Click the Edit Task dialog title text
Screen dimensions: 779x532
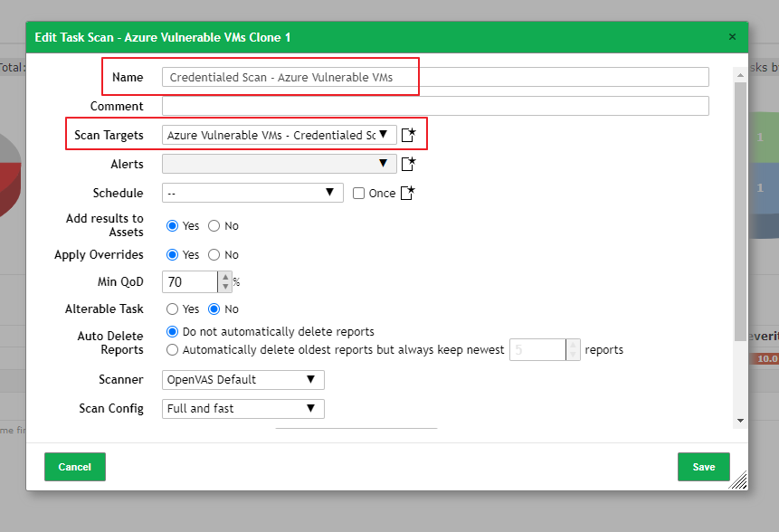[163, 37]
